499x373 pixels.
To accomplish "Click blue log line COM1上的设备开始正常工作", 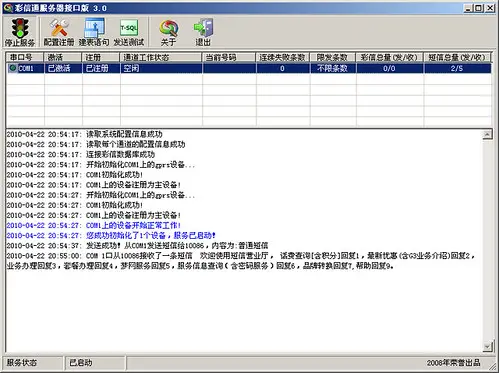I will coord(94,225).
